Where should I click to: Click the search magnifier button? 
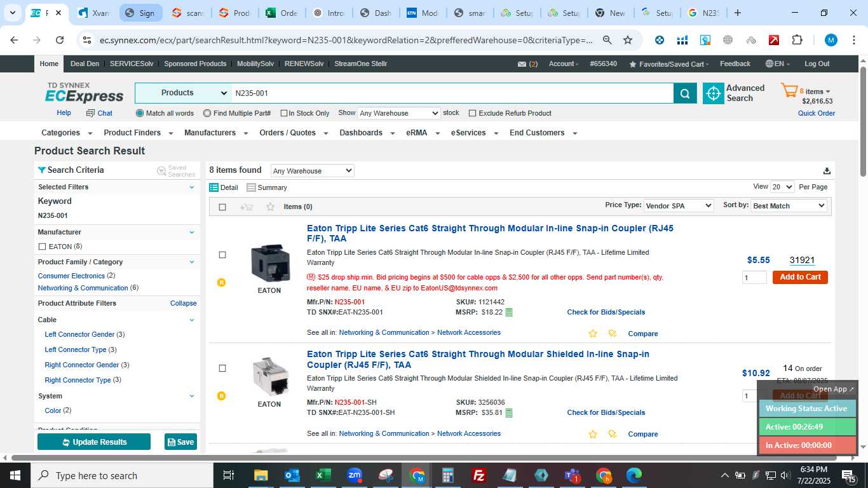click(684, 93)
